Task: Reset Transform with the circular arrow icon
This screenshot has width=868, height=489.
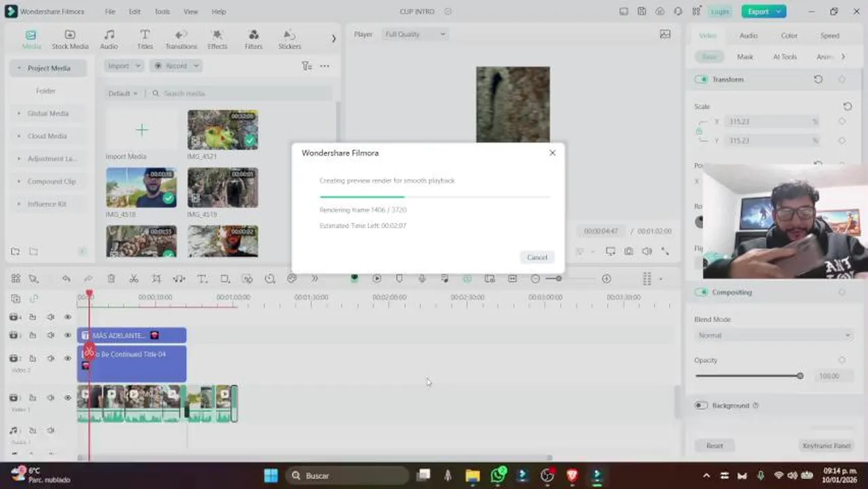Action: click(x=818, y=79)
